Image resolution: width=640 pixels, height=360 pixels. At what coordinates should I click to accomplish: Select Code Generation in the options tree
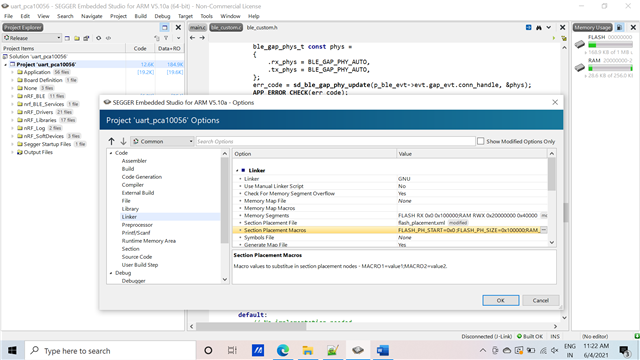pyautogui.click(x=142, y=177)
